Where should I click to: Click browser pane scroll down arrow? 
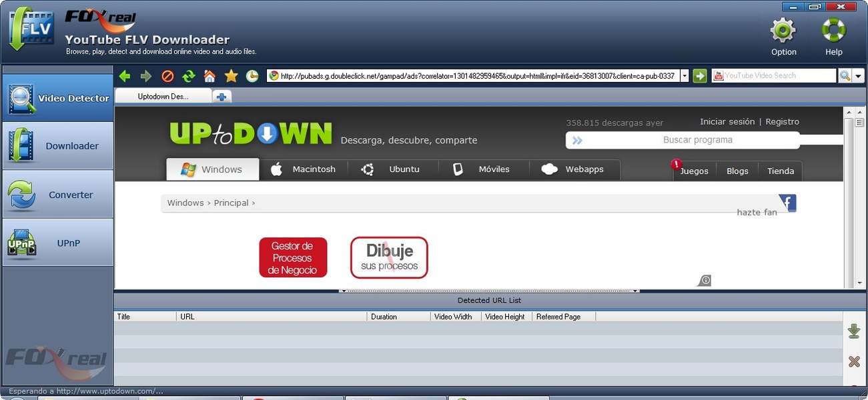[860, 283]
